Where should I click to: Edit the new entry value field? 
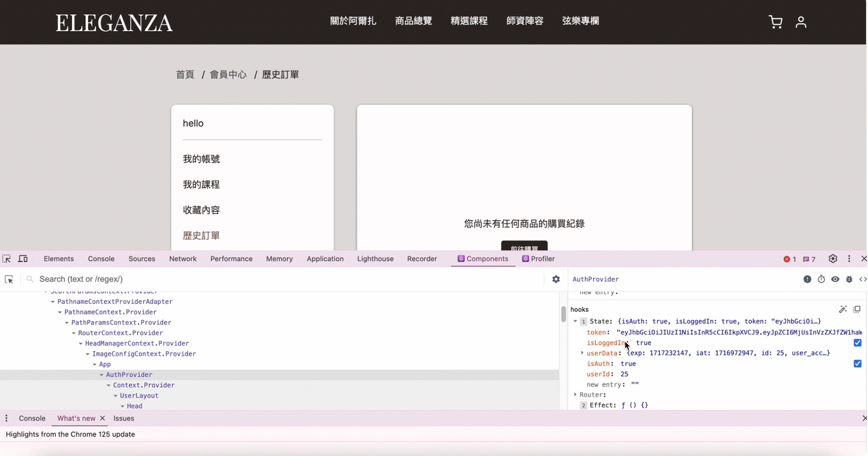(635, 384)
